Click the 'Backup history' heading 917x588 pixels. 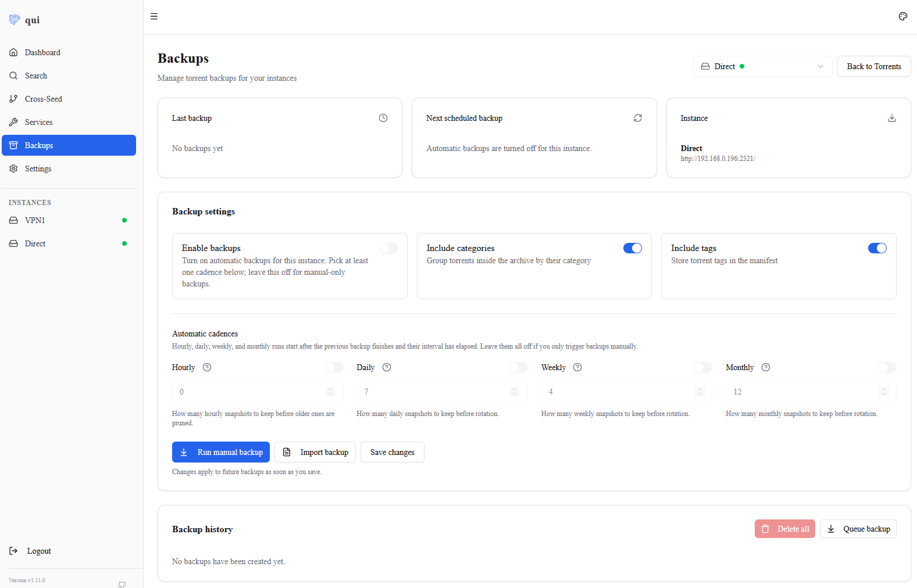tap(202, 529)
